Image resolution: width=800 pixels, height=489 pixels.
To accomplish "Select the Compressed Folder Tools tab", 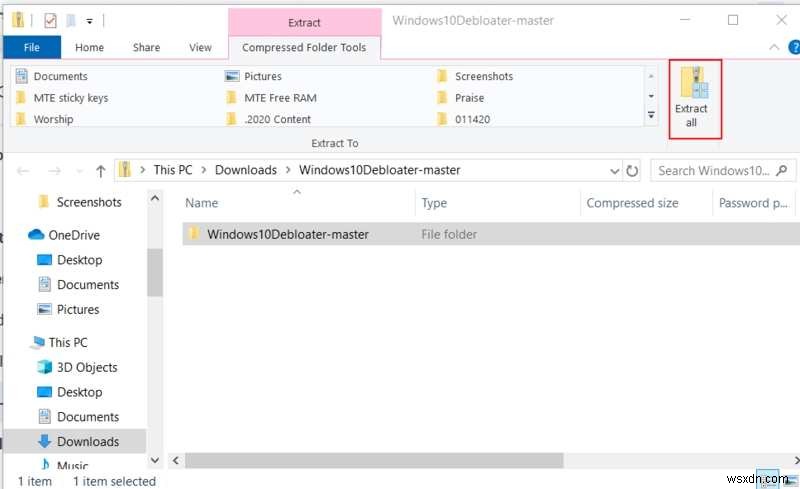I will 304,47.
